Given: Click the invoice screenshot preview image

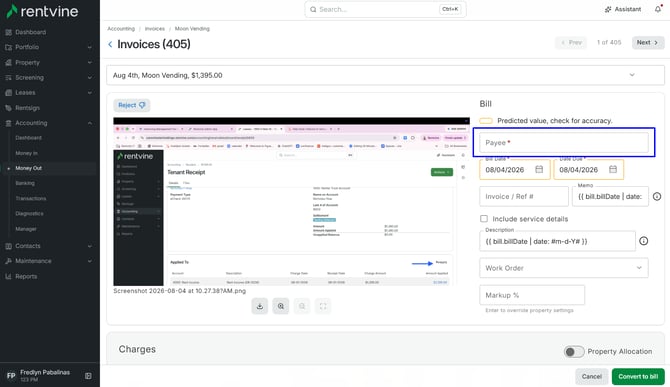Looking at the screenshot, I should point(291,202).
